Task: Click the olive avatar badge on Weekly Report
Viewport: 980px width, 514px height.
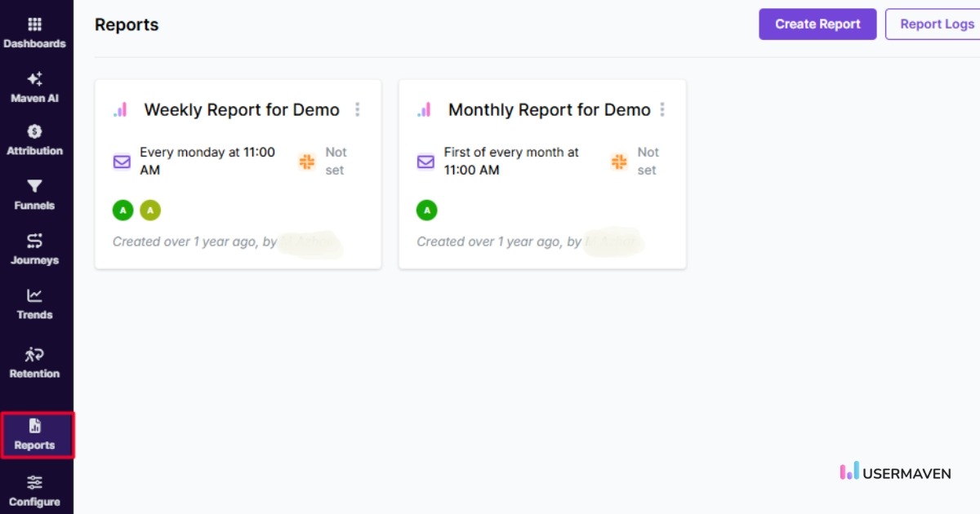Action: coord(150,210)
